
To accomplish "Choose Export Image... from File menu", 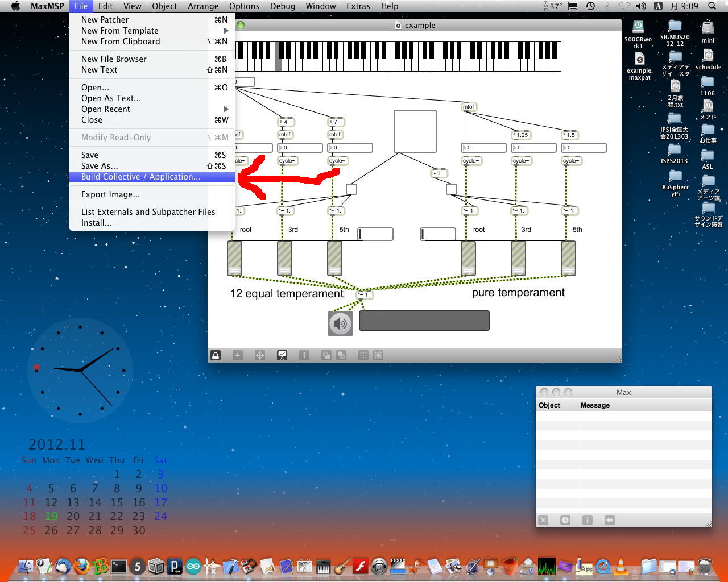I will (x=110, y=194).
